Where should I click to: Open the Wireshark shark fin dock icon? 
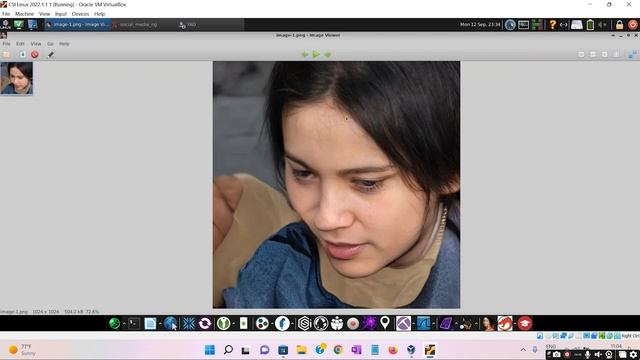423,323
